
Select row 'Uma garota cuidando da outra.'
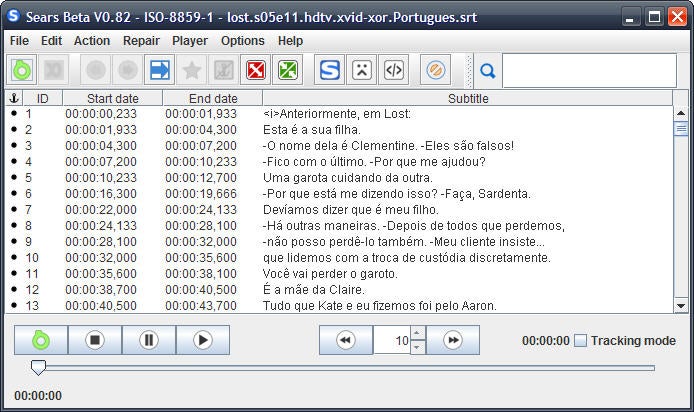(x=347, y=177)
